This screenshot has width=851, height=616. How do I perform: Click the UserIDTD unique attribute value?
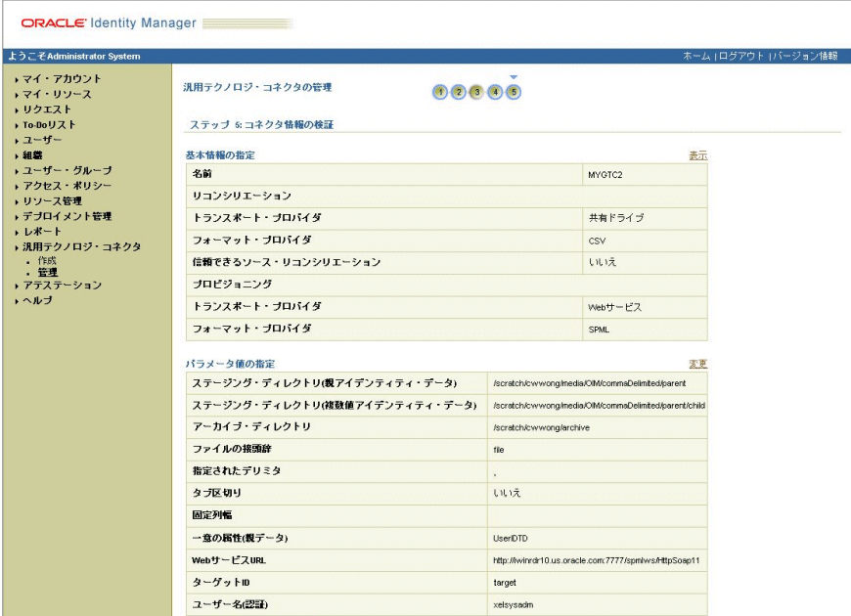511,539
